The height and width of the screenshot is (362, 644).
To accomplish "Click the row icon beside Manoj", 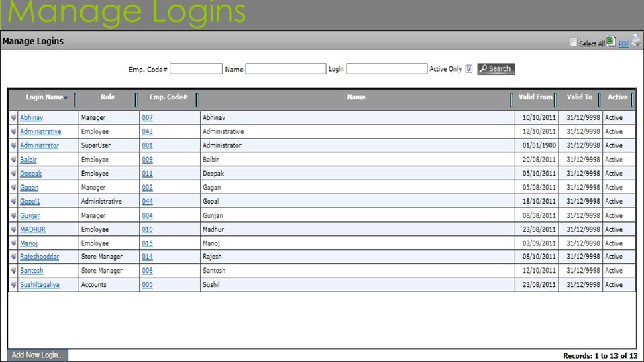I will click(x=14, y=243).
